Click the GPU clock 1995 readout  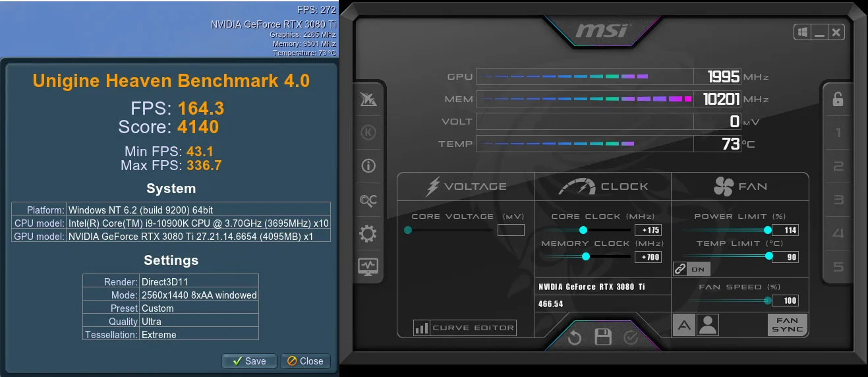[723, 76]
